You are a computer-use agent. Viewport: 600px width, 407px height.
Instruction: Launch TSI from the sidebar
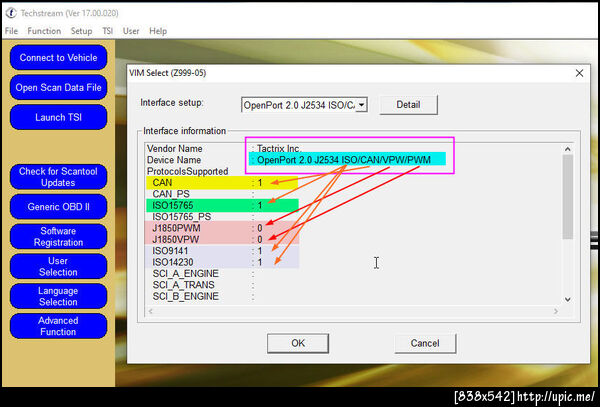click(x=59, y=117)
